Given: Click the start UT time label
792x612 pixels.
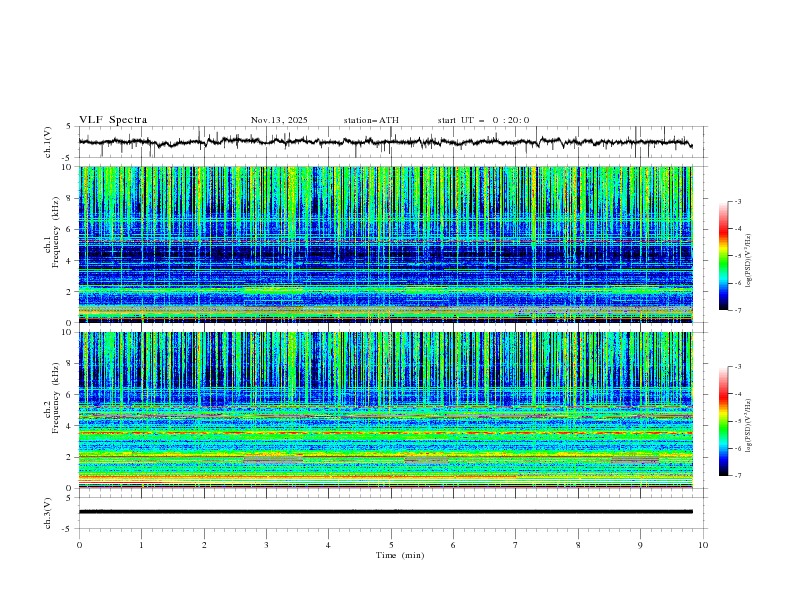Looking at the screenshot, I should pyautogui.click(x=483, y=120).
